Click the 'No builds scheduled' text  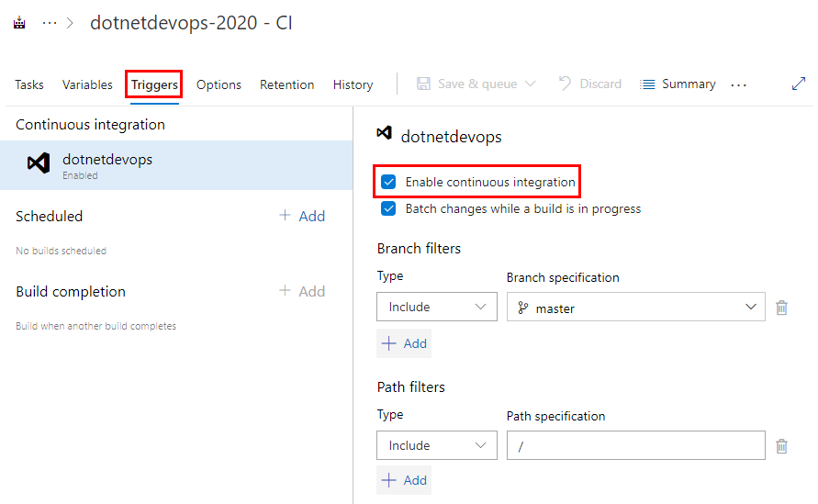coord(61,251)
